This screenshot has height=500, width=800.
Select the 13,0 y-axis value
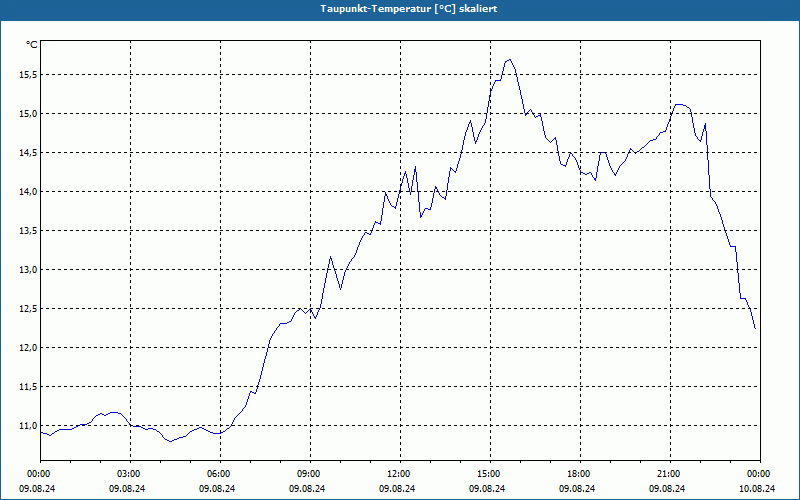(x=28, y=269)
